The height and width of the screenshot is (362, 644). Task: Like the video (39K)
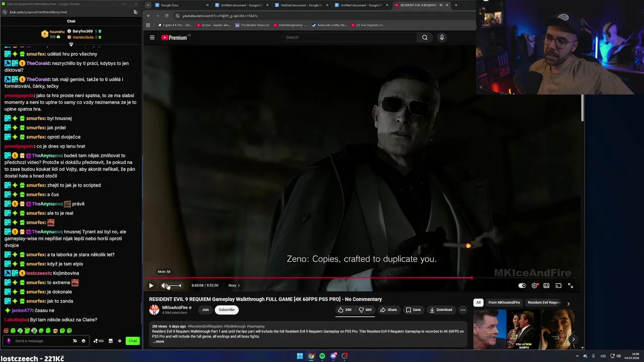click(345, 310)
